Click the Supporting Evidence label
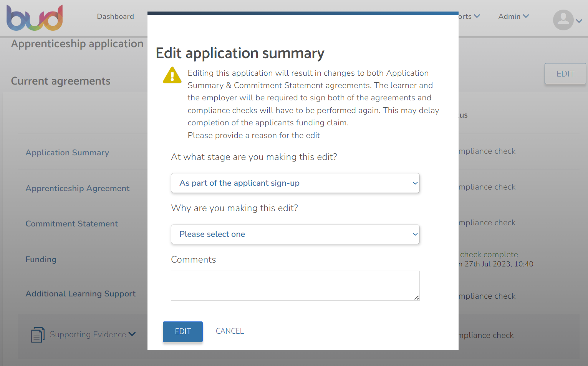Screen dimensions: 588x366 [x=88, y=334]
